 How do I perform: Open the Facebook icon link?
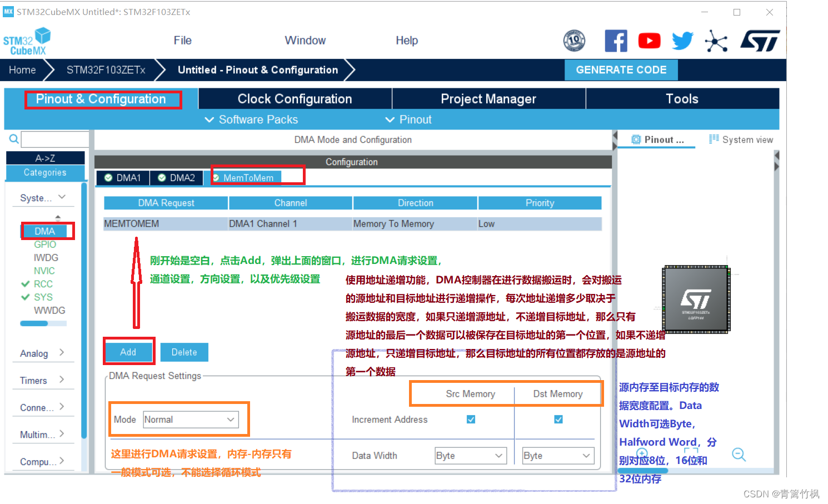tap(616, 41)
